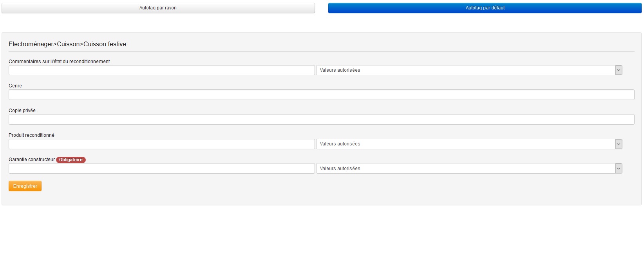Image resolution: width=644 pixels, height=254 pixels.
Task: Expand Valeurs autorisées dropdown for Produit reconditionné
Action: (x=469, y=144)
